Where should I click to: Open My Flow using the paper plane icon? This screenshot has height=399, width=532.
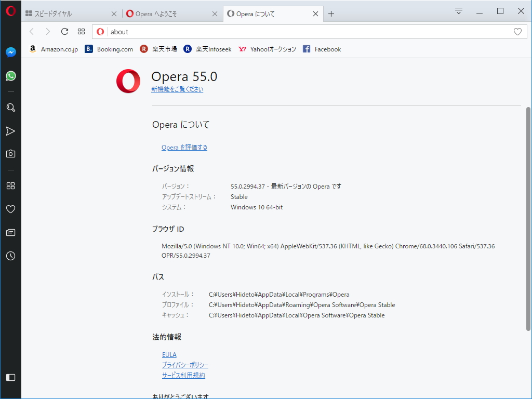click(10, 131)
